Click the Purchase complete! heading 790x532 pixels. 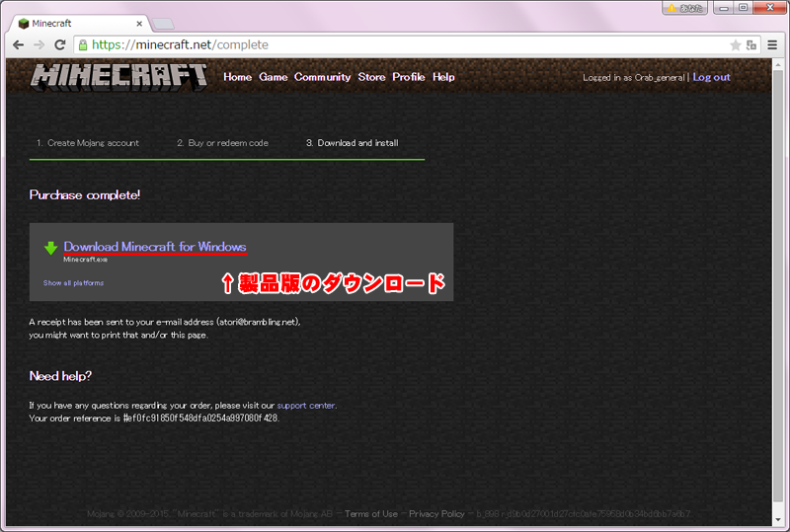click(85, 195)
